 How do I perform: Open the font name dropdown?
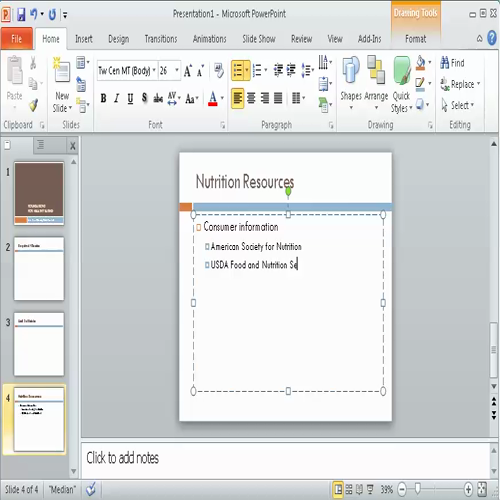pyautogui.click(x=154, y=70)
